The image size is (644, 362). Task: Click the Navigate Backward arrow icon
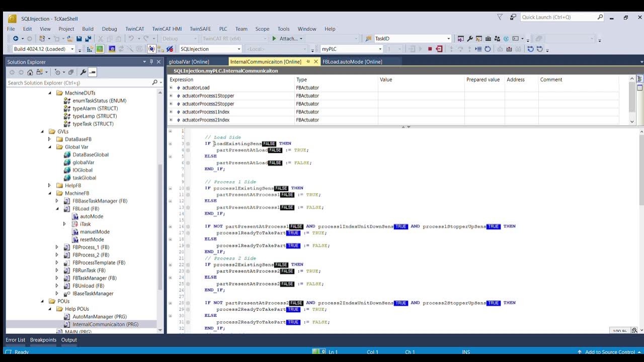pyautogui.click(x=16, y=38)
